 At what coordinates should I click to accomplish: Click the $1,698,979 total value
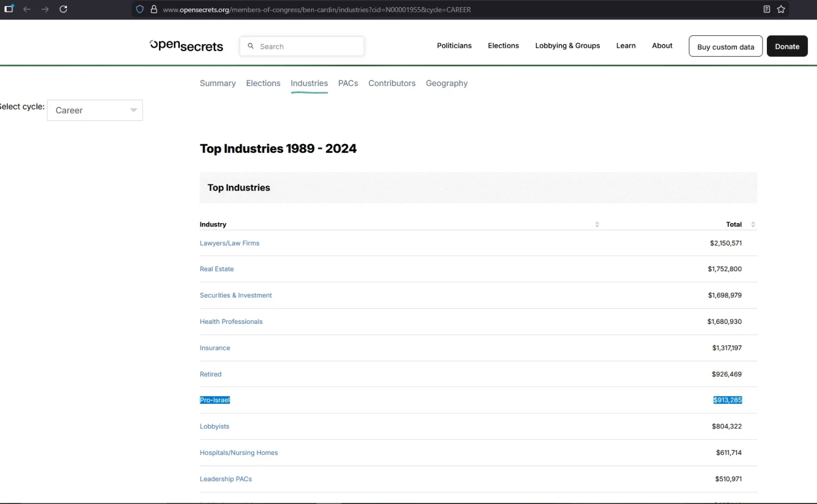point(725,295)
